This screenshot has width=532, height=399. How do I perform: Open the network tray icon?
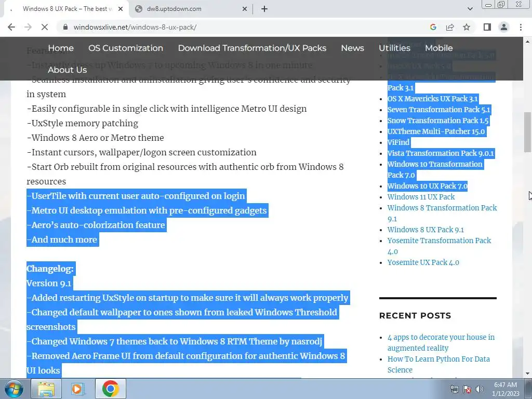[454, 389]
